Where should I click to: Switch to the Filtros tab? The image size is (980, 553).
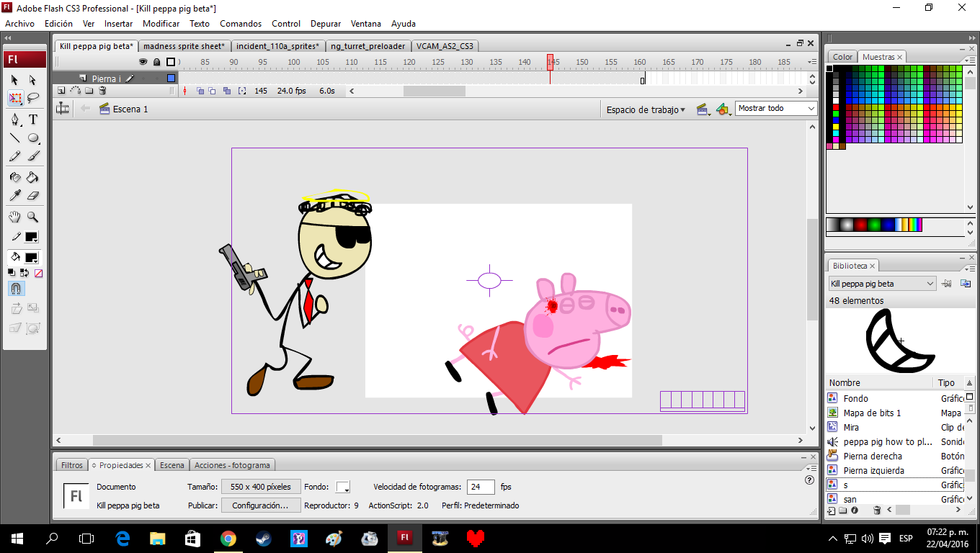[x=72, y=465]
